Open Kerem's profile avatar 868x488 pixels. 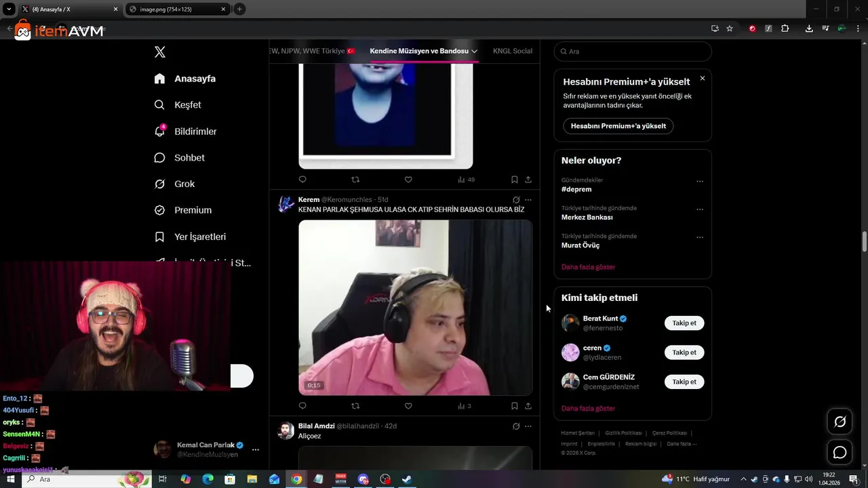point(286,204)
